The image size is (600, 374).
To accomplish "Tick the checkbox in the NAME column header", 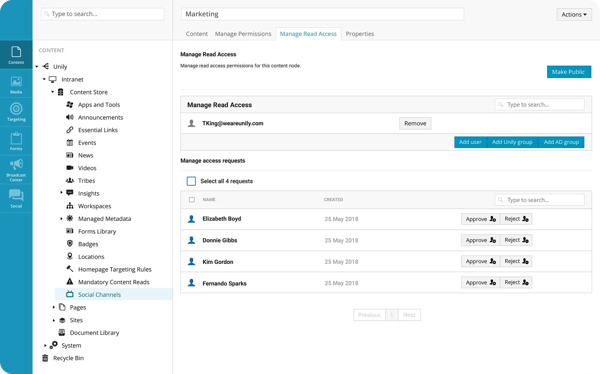I will [192, 199].
